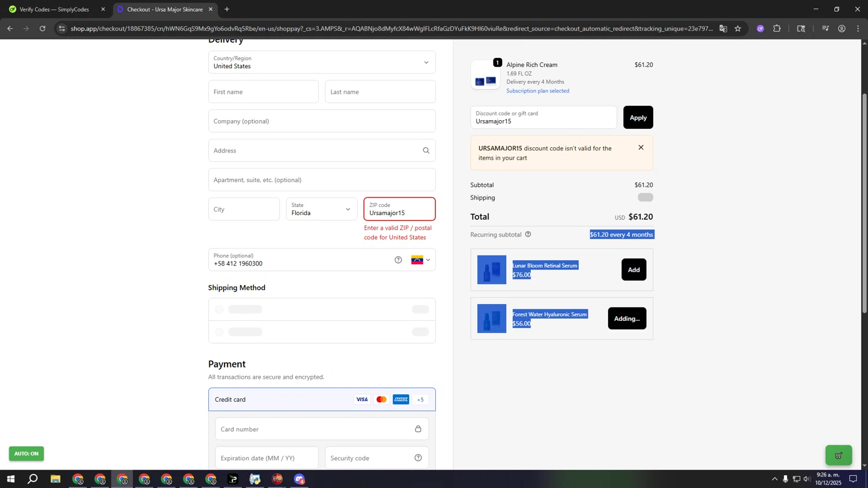The width and height of the screenshot is (868, 488).
Task: Open the phone country flag selector
Action: 421,260
